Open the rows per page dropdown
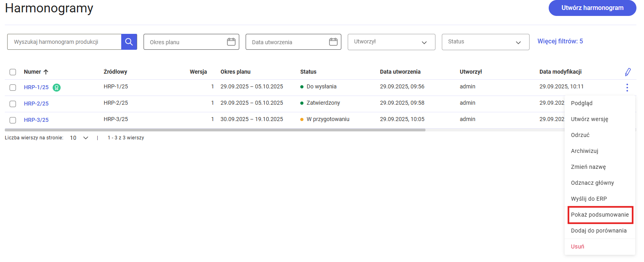The height and width of the screenshot is (262, 644). 79,138
